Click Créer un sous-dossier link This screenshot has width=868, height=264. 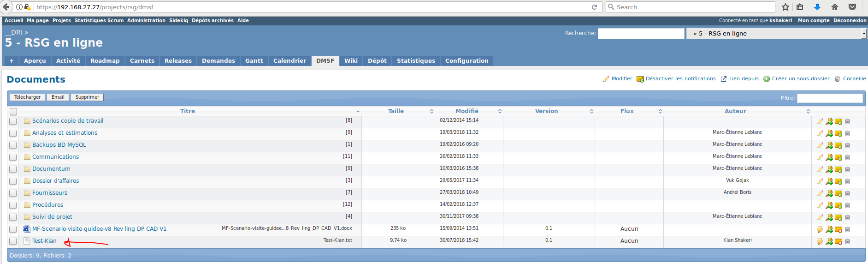800,79
